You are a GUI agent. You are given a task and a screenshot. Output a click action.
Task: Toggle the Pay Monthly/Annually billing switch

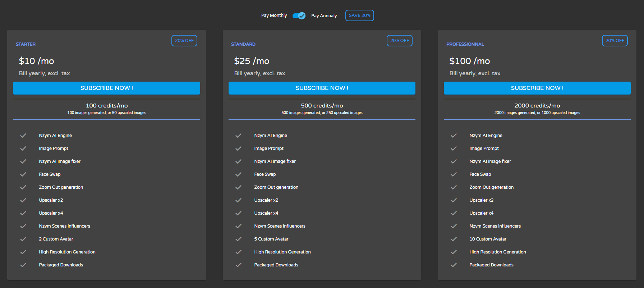[299, 15]
